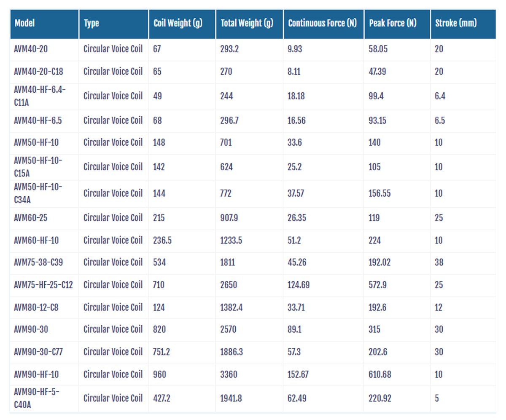The width and height of the screenshot is (506, 420).
Task: Select model AVM60-25
Action: click(31, 218)
